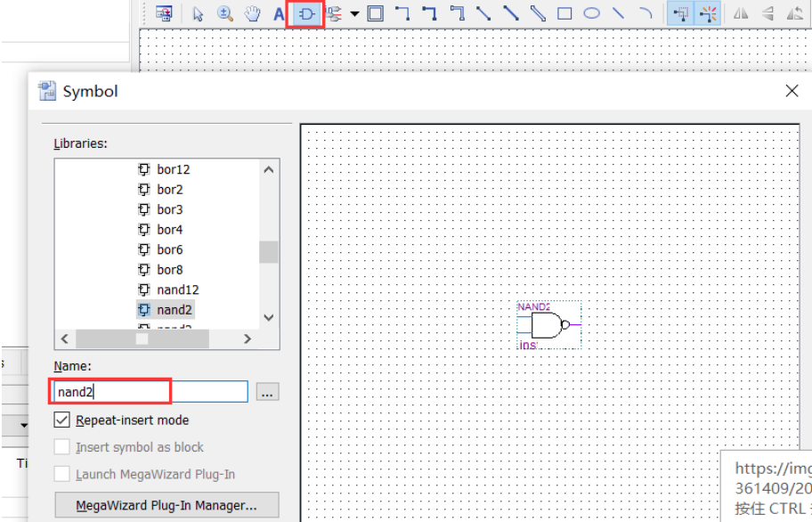Image resolution: width=812 pixels, height=522 pixels.
Task: Select the Orthogonal Conduit tool
Action: point(457,13)
